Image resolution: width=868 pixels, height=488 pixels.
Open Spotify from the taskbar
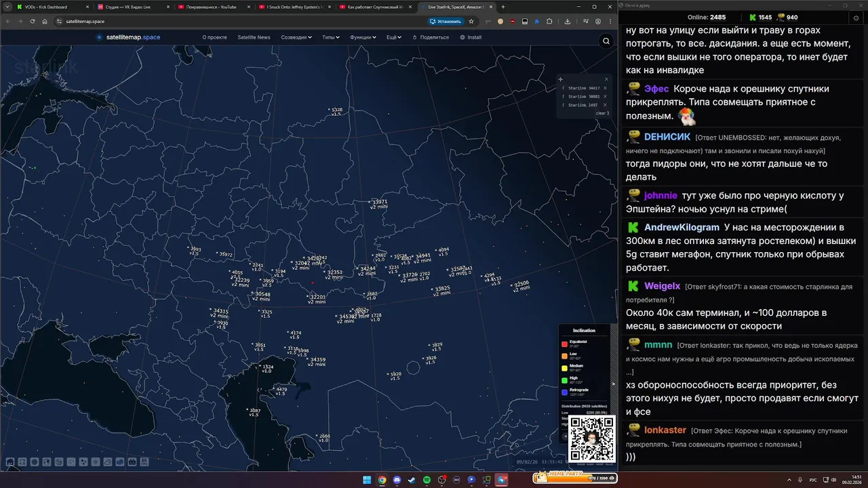tap(427, 480)
